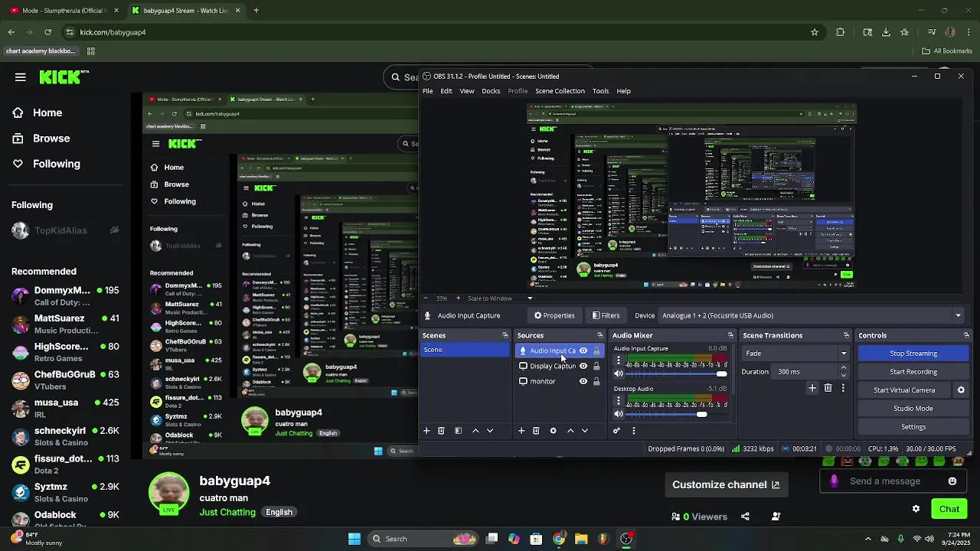
Task: Add a new scene with plus icon
Action: pos(426,431)
